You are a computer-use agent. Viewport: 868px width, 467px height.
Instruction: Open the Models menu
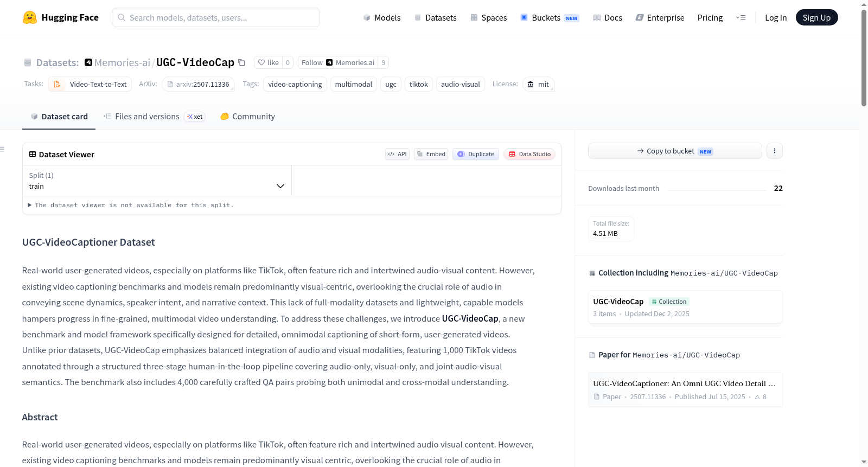pyautogui.click(x=382, y=17)
